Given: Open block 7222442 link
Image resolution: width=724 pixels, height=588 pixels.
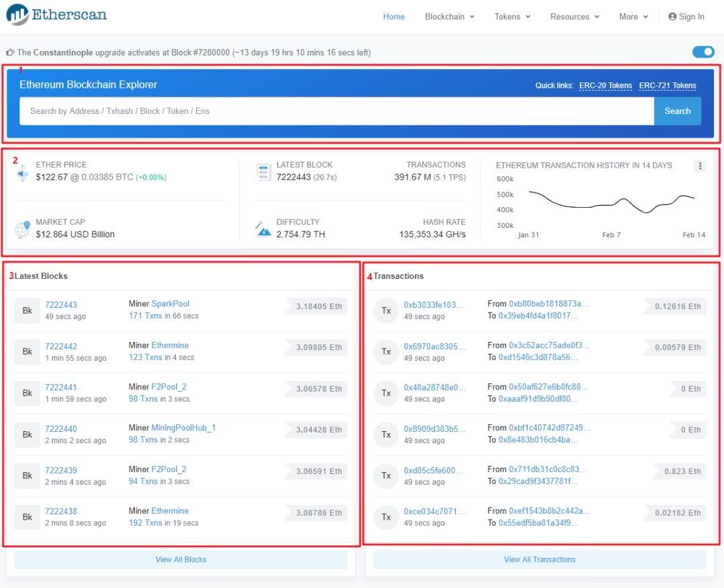Looking at the screenshot, I should pyautogui.click(x=61, y=347).
